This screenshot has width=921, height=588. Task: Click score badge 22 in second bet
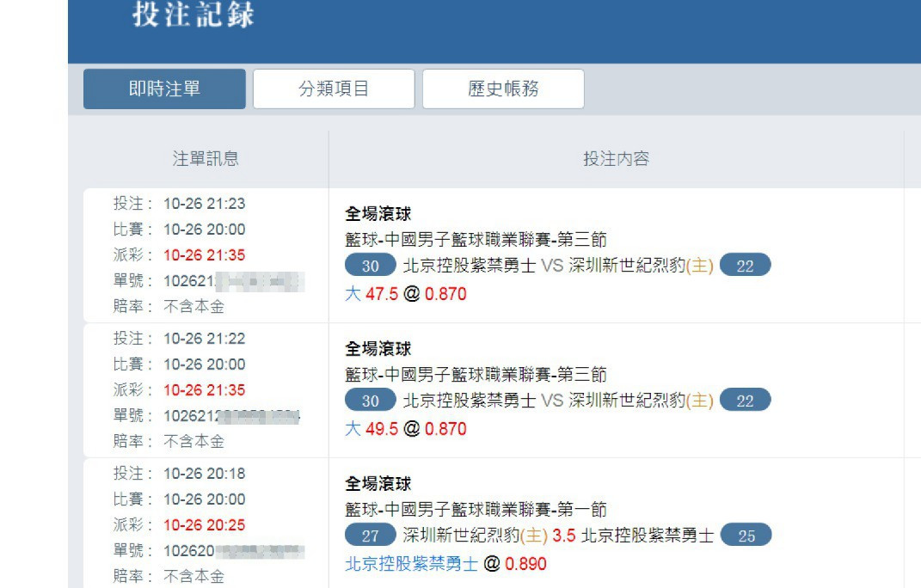(745, 401)
